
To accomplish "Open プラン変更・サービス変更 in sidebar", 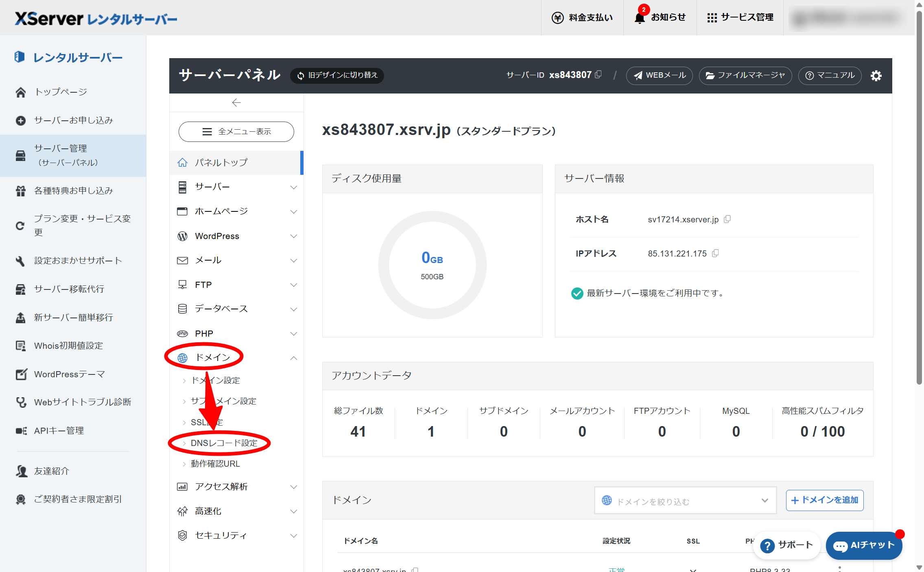I will 73,226.
